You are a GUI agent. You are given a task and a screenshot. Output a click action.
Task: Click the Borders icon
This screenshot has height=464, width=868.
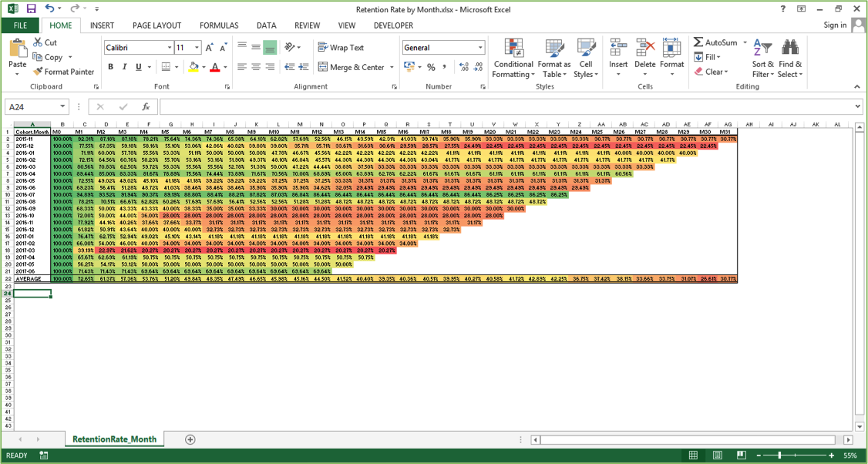[x=166, y=67]
